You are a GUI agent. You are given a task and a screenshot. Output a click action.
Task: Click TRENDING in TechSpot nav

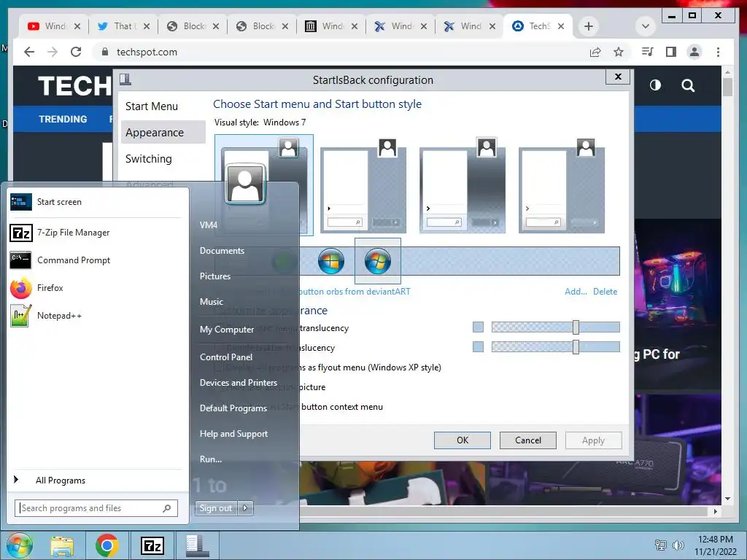(63, 119)
